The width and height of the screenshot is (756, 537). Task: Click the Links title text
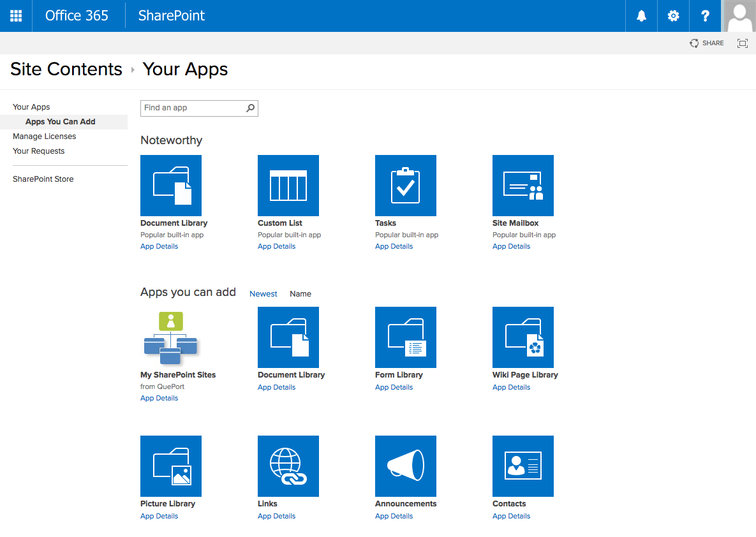click(x=267, y=504)
